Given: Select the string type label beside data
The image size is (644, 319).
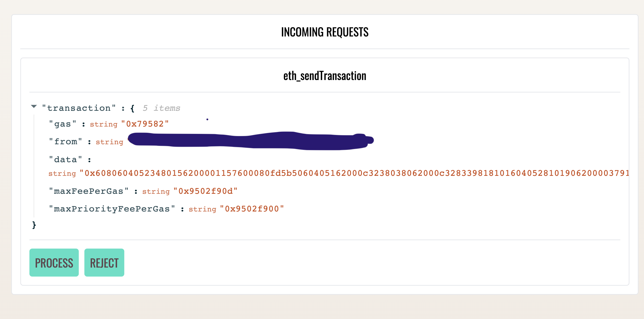Looking at the screenshot, I should tap(62, 173).
